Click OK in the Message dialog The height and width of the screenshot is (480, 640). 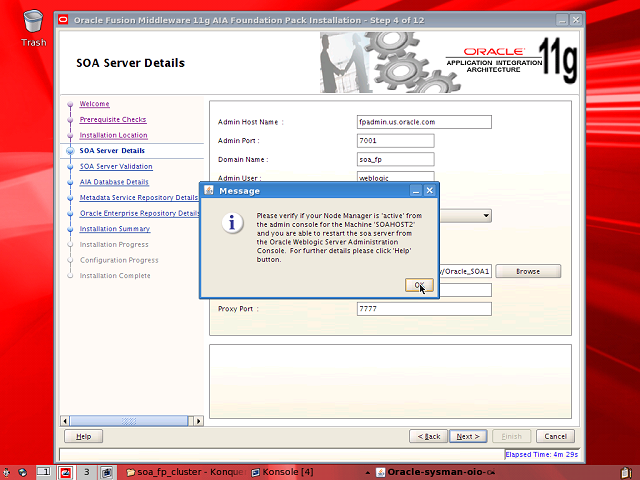click(x=419, y=285)
